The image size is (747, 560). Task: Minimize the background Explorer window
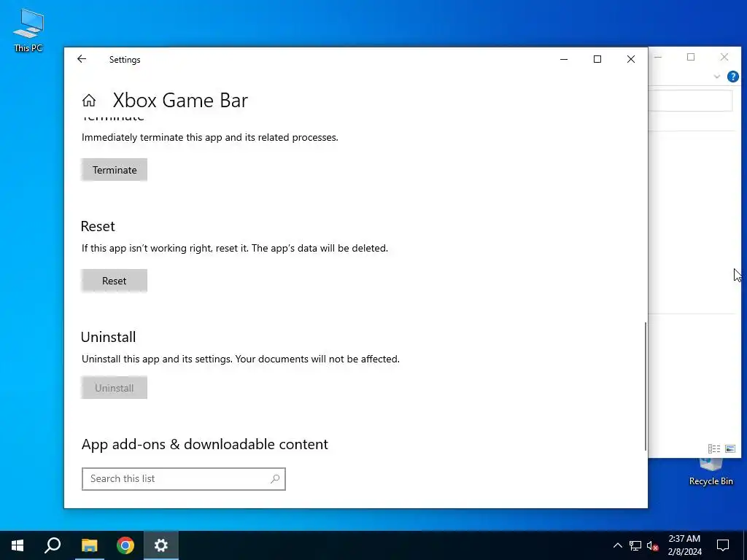point(659,57)
